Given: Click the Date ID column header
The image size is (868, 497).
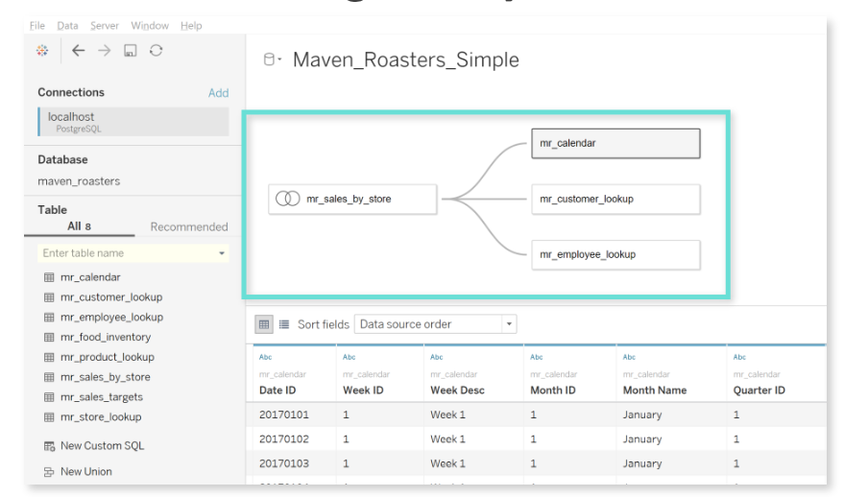Looking at the screenshot, I should [x=277, y=390].
